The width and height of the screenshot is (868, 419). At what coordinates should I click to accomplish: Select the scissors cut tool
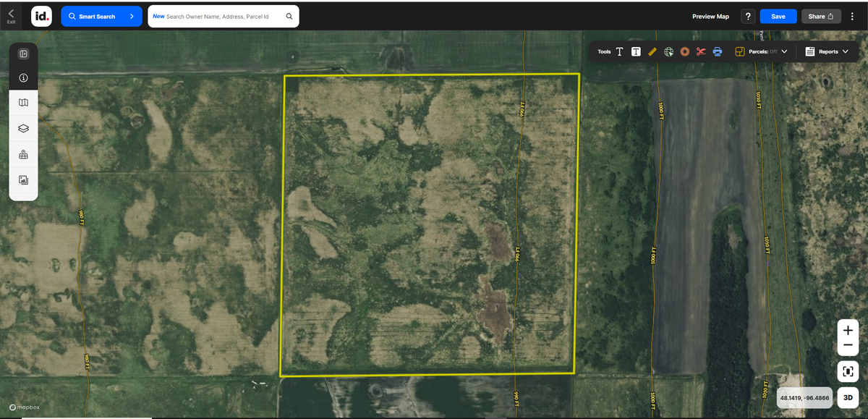tap(700, 51)
